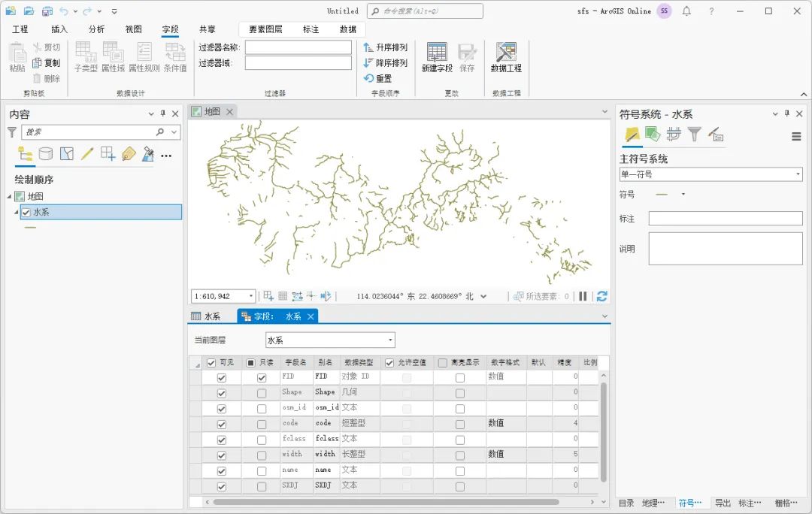Click the undo arrow in title bar
The image size is (812, 514).
(x=64, y=11)
